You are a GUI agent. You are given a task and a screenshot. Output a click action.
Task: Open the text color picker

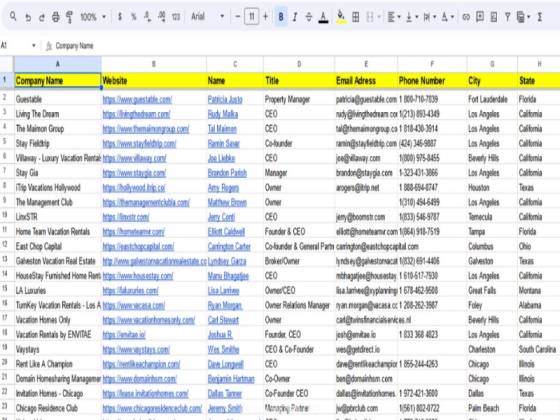(323, 17)
